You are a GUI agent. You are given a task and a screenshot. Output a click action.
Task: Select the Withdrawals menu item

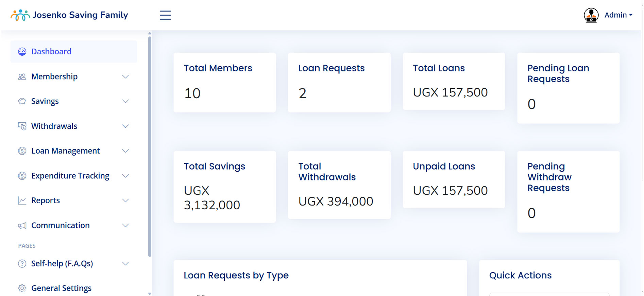(x=54, y=126)
